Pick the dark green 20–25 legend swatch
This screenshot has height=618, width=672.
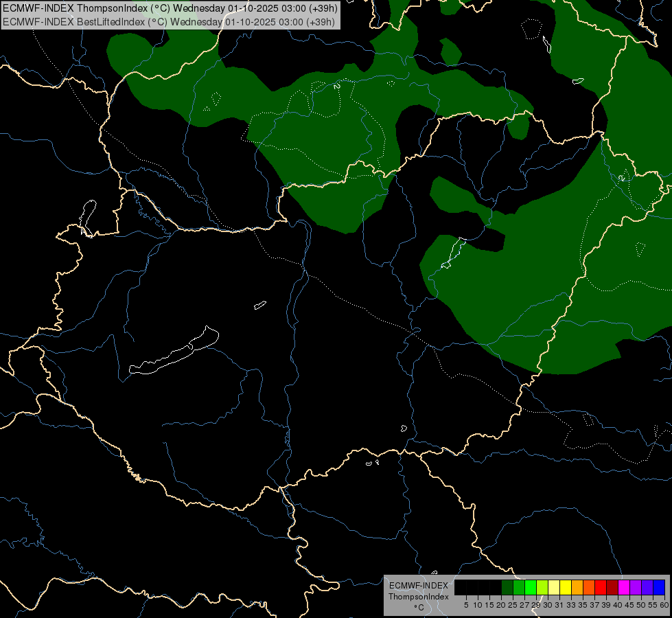pos(507,587)
